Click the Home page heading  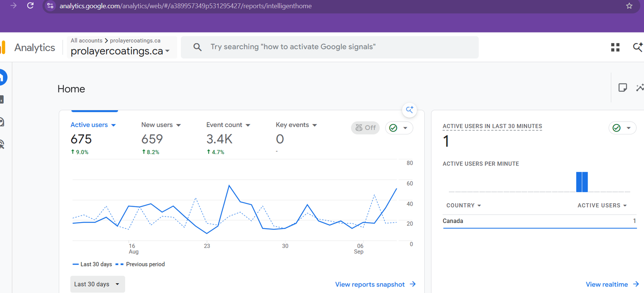tap(71, 89)
